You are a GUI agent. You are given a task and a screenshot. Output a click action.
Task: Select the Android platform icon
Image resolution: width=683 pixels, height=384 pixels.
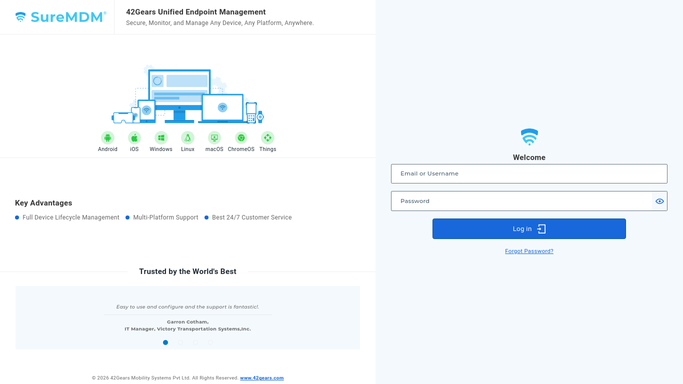point(108,138)
